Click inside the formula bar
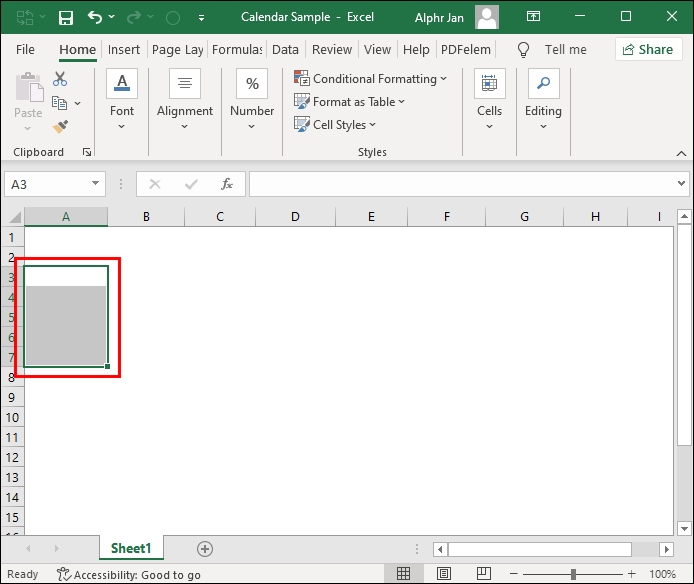The image size is (694, 584). point(462,184)
